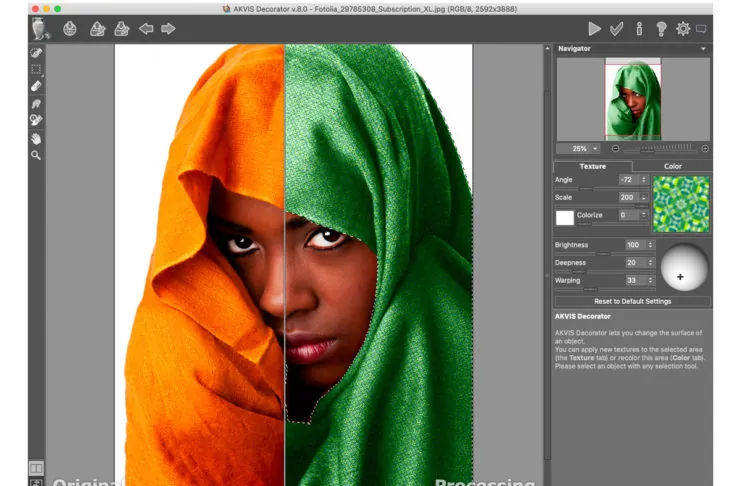Open Preferences with the gear icon
The width and height of the screenshot is (741, 486).
coord(683,29)
